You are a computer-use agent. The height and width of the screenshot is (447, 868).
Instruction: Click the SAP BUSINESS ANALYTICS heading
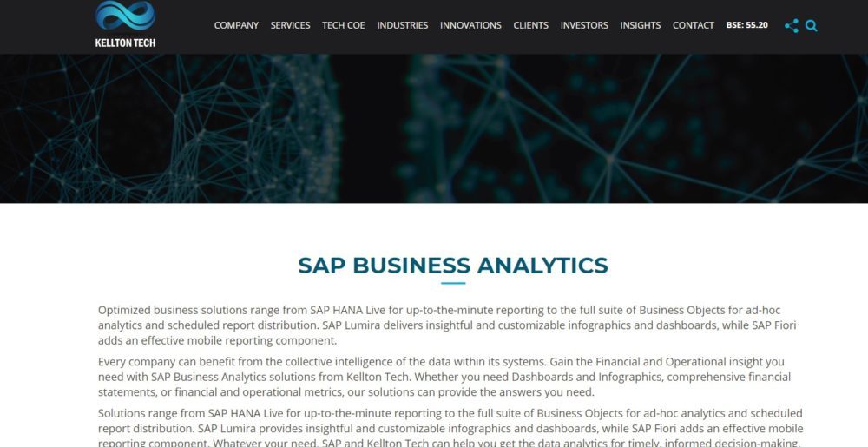(x=452, y=265)
